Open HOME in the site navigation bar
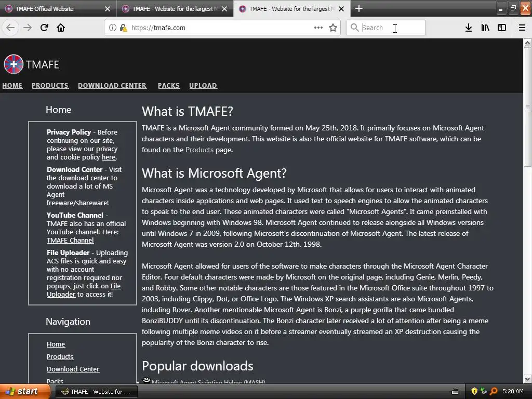The height and width of the screenshot is (399, 532). point(12,86)
